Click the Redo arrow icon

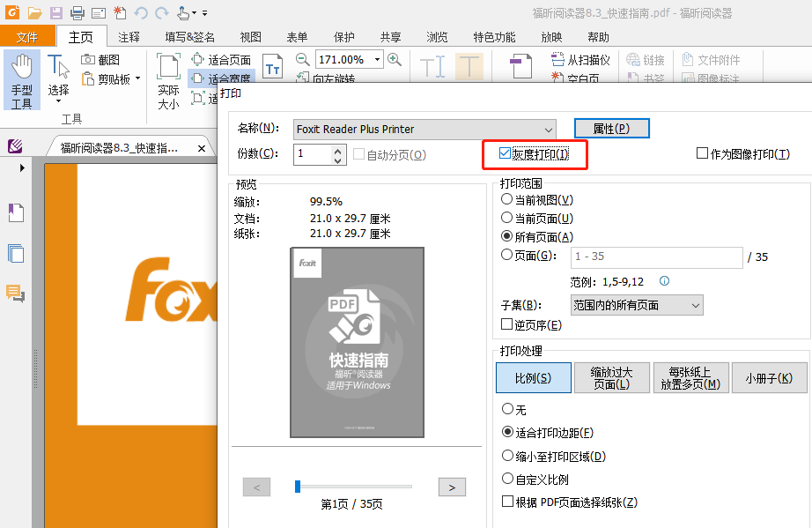(x=162, y=12)
